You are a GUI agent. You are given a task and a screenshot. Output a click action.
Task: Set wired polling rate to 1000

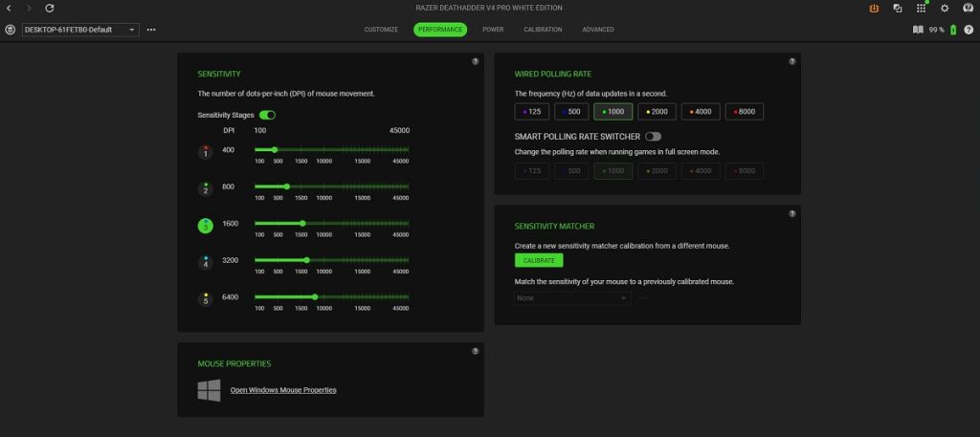tap(613, 112)
